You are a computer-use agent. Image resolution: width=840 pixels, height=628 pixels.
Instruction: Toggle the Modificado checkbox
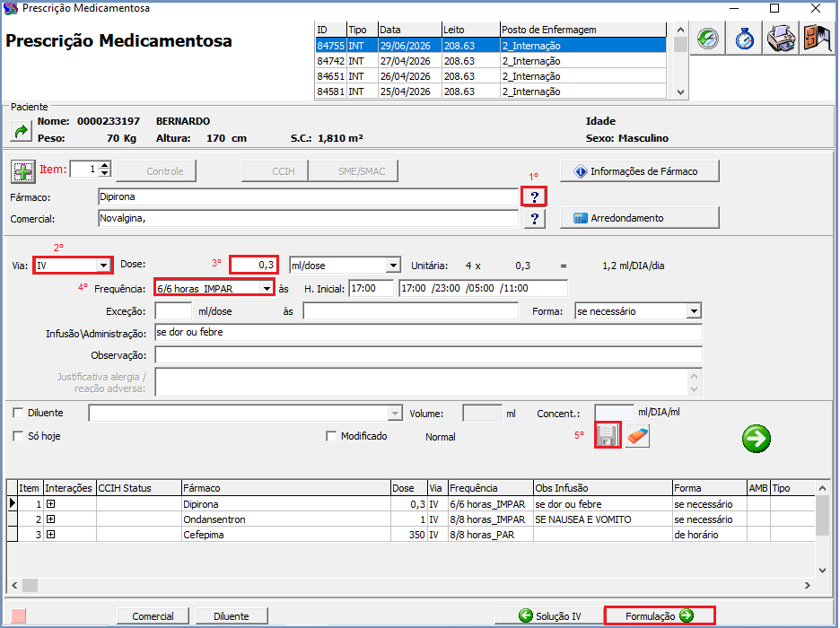pos(331,436)
